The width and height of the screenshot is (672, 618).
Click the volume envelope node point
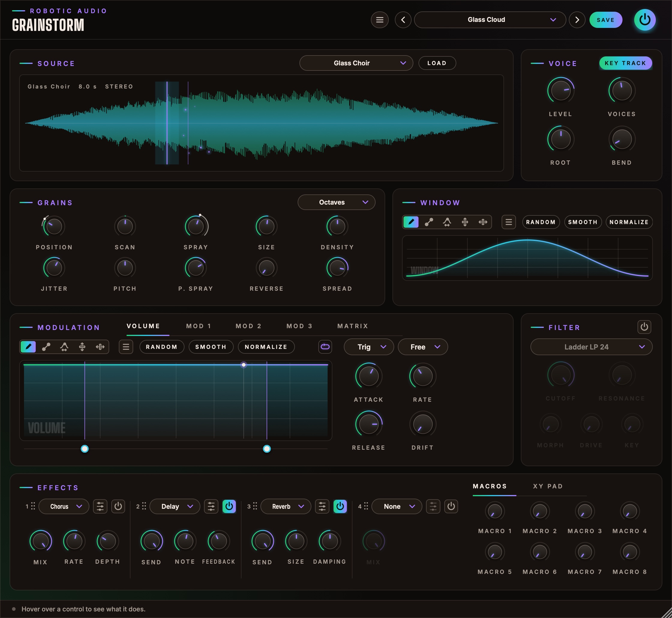pos(244,364)
